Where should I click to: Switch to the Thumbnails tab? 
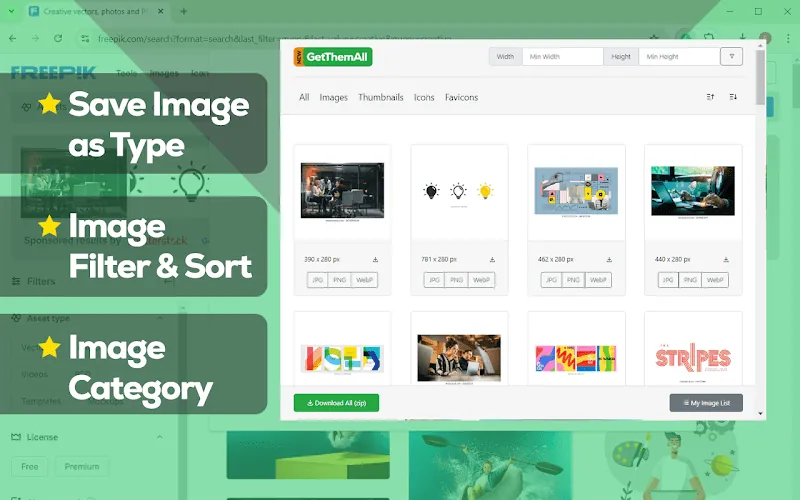(381, 97)
